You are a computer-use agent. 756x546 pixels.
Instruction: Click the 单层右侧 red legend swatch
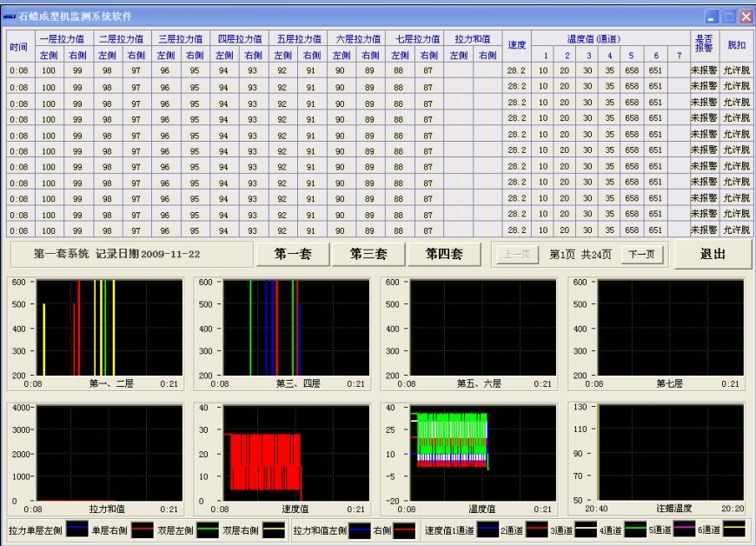[x=143, y=529]
